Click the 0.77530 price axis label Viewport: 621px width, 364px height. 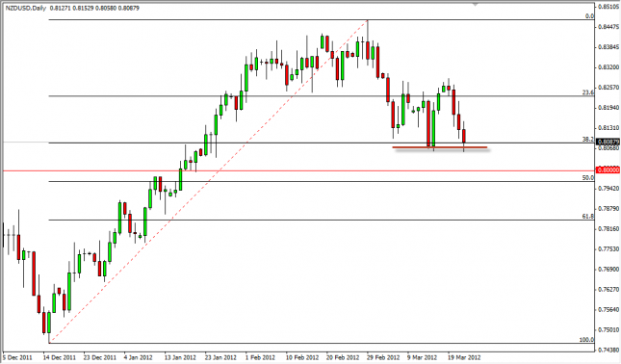coord(608,248)
